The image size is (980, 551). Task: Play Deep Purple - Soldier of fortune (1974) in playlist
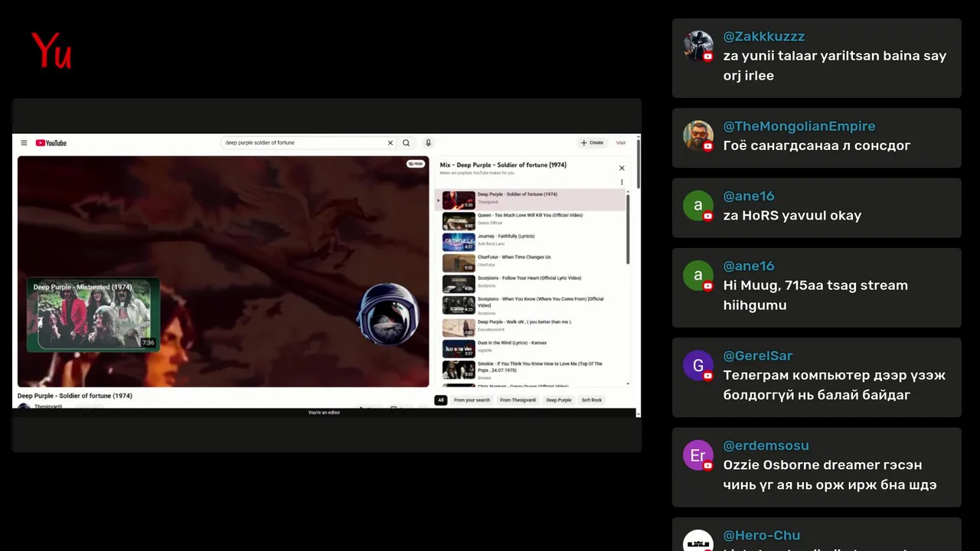coord(531,201)
